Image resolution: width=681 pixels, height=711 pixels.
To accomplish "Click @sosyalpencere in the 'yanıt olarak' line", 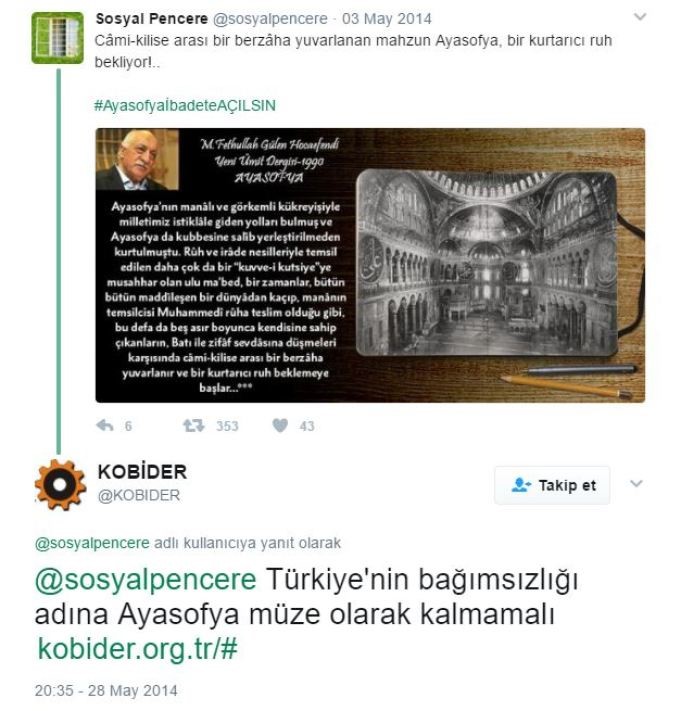I will point(92,543).
